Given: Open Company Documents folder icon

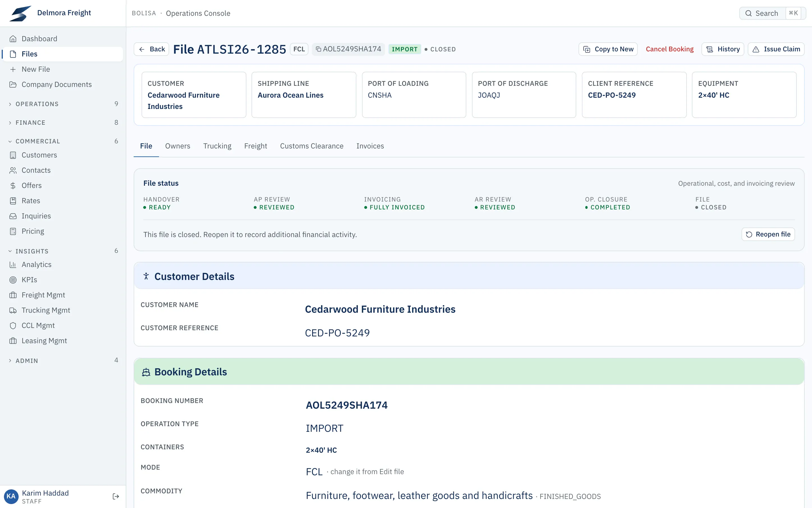Looking at the screenshot, I should coord(13,84).
